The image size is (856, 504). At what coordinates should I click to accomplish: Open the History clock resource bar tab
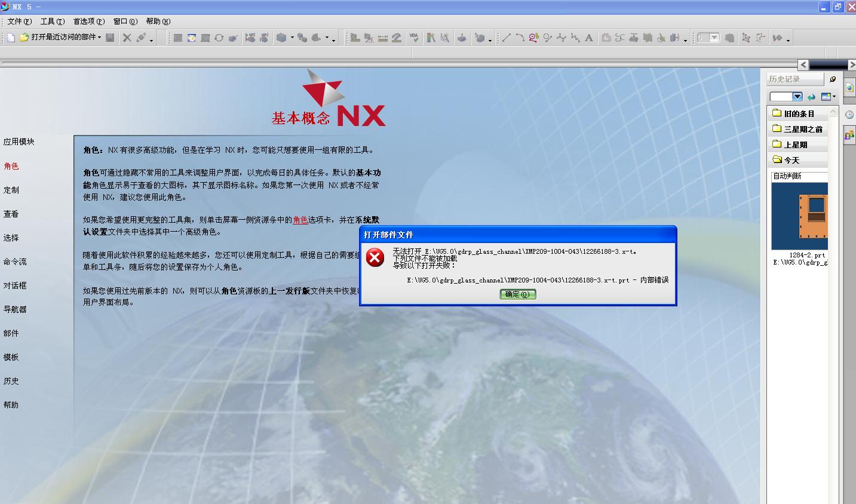coord(849,115)
